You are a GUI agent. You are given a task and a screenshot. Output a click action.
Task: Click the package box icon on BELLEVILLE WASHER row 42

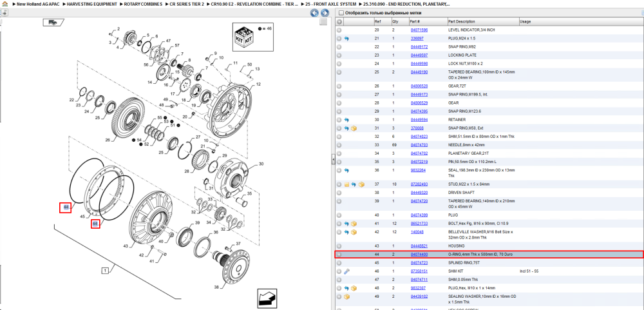tap(354, 232)
